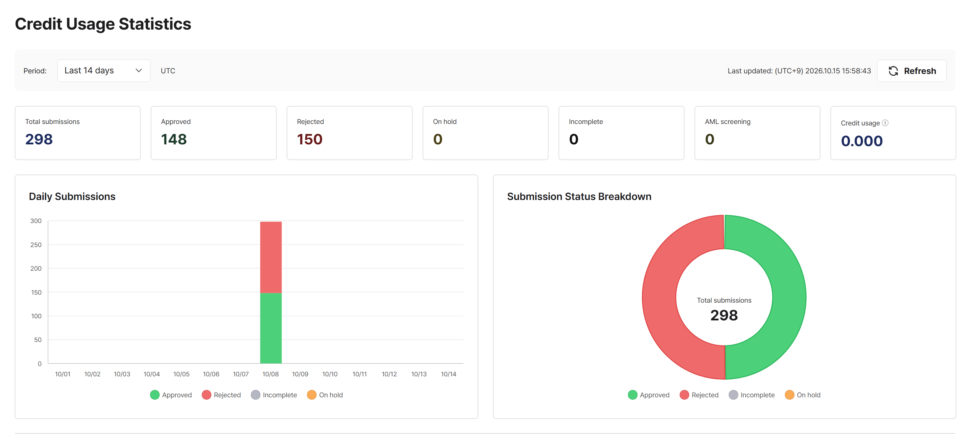Toggle Incomplete legend in Status Breakdown chart
Image resolution: width=980 pixels, height=434 pixels.
752,395
